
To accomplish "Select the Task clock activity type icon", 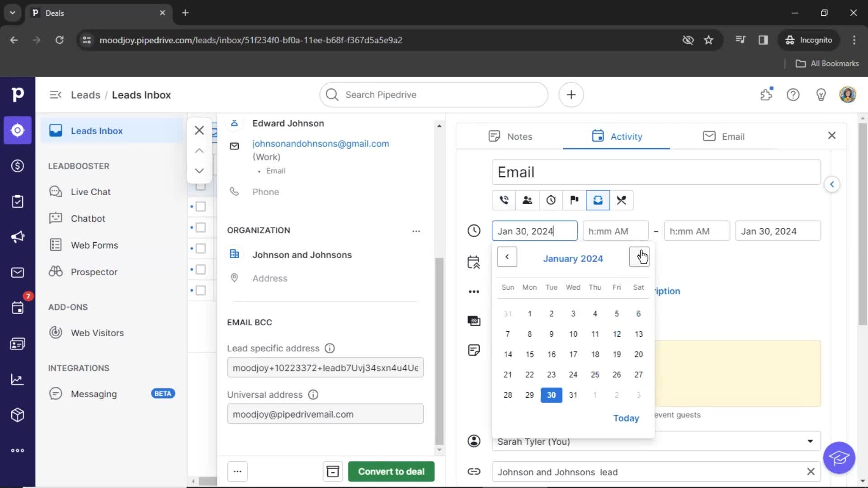I will [551, 200].
